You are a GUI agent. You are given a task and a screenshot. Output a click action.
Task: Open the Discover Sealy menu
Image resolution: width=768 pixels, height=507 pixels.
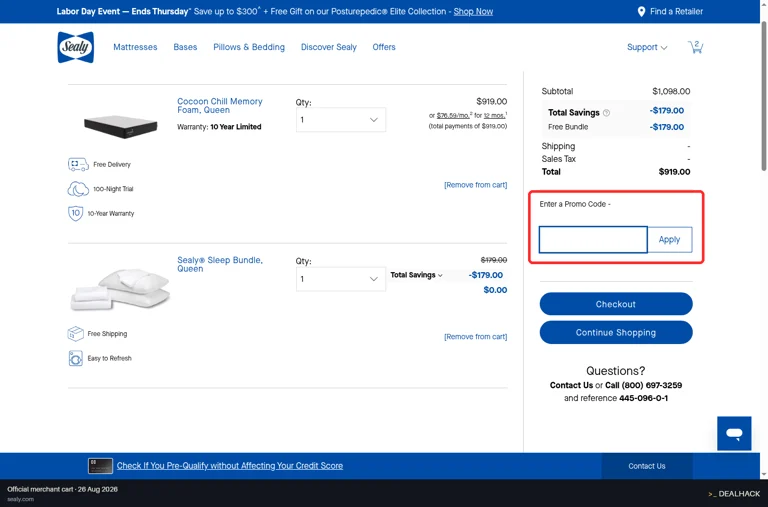coord(329,47)
